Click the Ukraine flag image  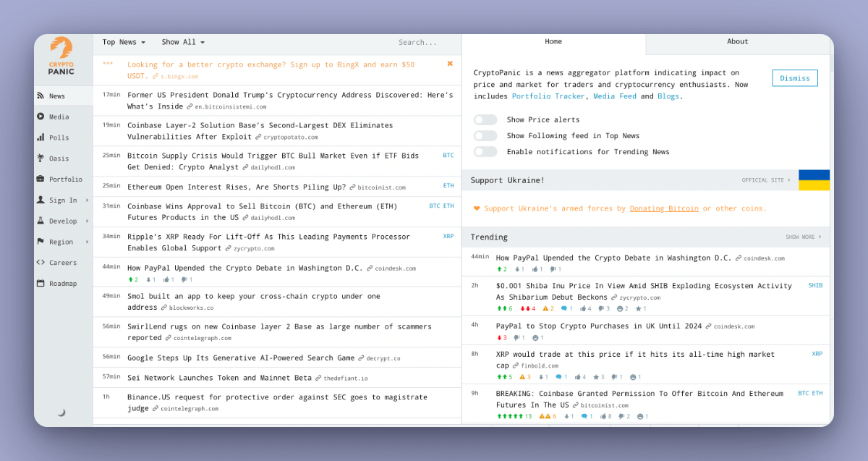[814, 180]
